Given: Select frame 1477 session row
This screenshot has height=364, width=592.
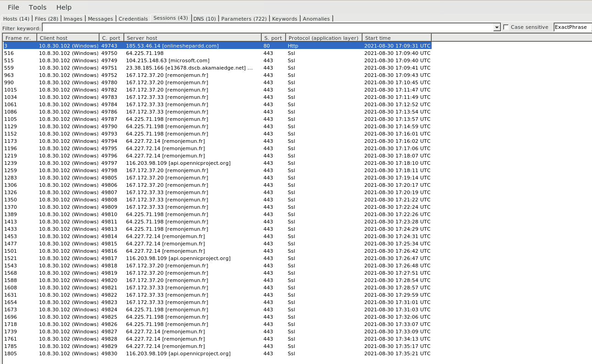Looking at the screenshot, I should coord(217,244).
